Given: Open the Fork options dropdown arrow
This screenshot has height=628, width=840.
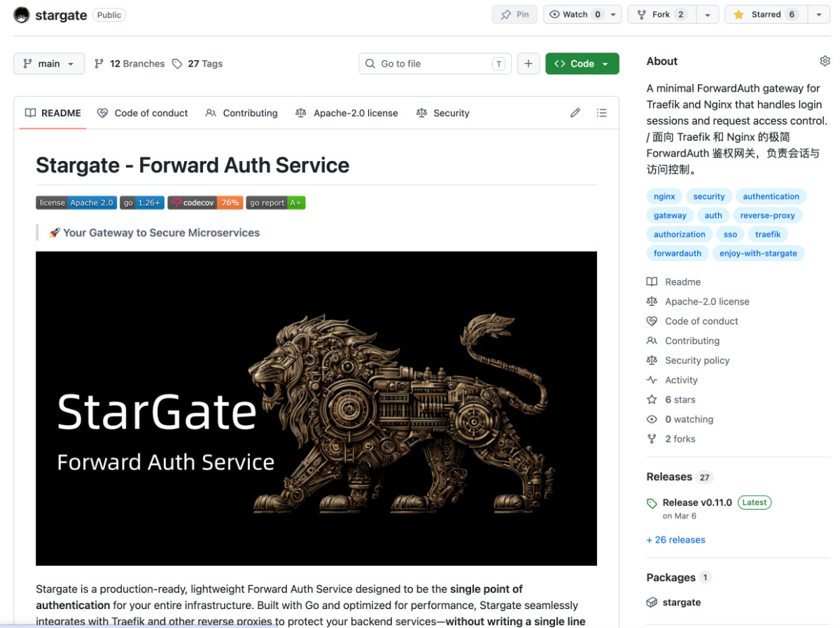Looking at the screenshot, I should (x=707, y=15).
